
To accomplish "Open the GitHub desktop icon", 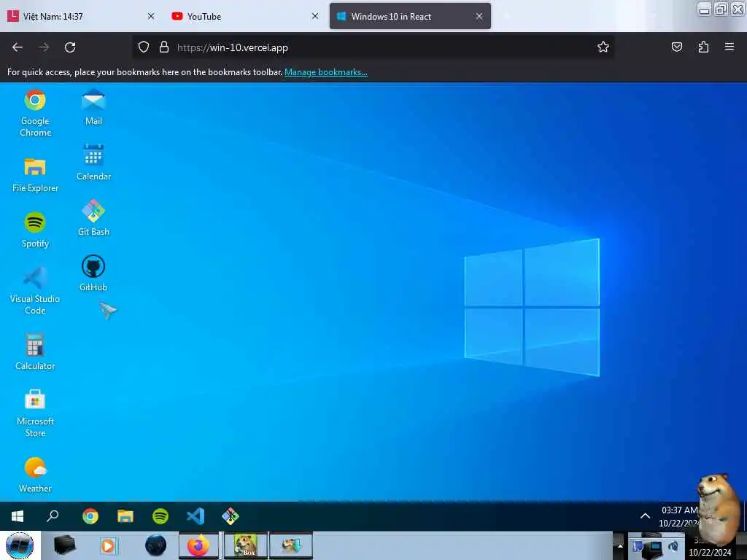I will click(x=93, y=273).
